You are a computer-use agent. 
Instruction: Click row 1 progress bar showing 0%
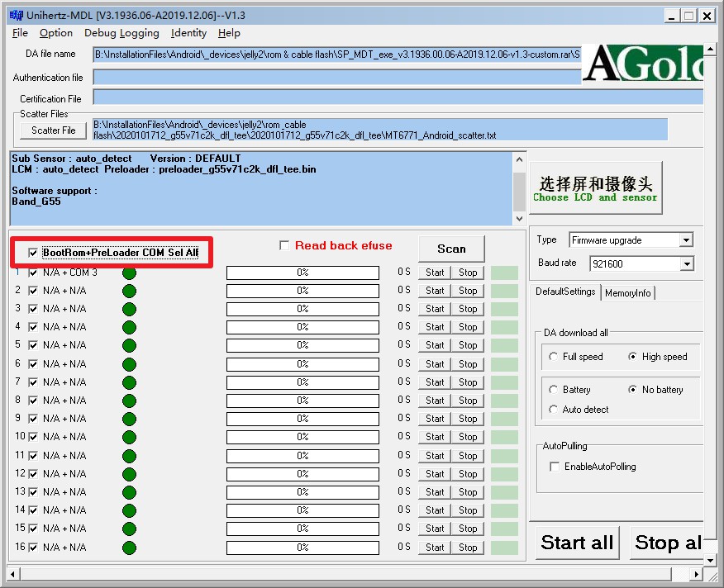tap(302, 273)
